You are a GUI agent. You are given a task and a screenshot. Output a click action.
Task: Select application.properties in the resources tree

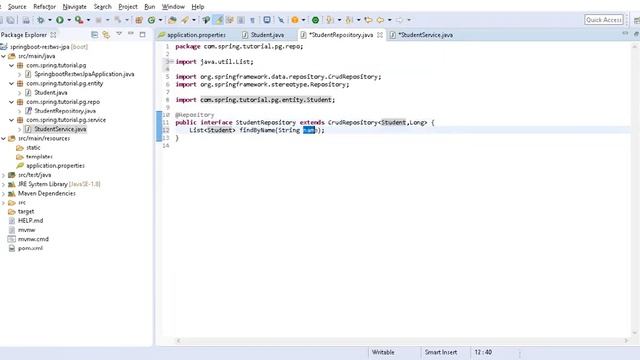tap(55, 166)
